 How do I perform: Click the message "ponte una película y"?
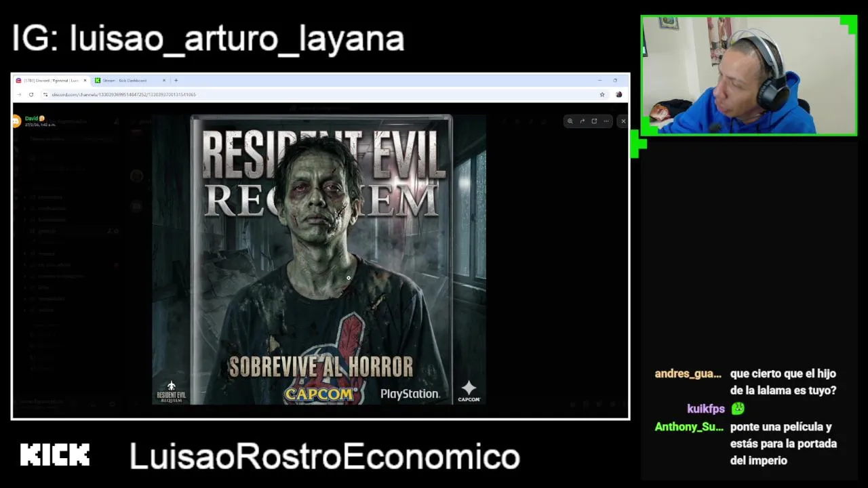coord(781,427)
